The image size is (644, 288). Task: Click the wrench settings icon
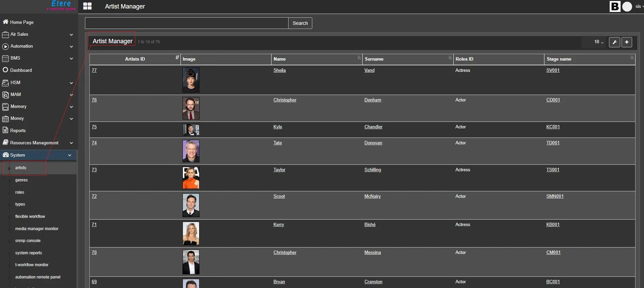pyautogui.click(x=614, y=42)
